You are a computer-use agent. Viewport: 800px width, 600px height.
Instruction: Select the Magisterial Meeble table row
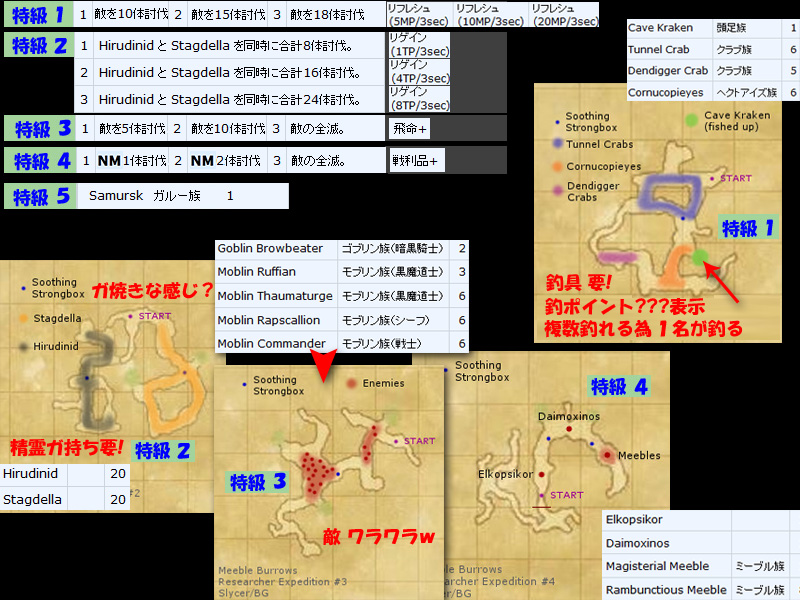click(x=701, y=566)
